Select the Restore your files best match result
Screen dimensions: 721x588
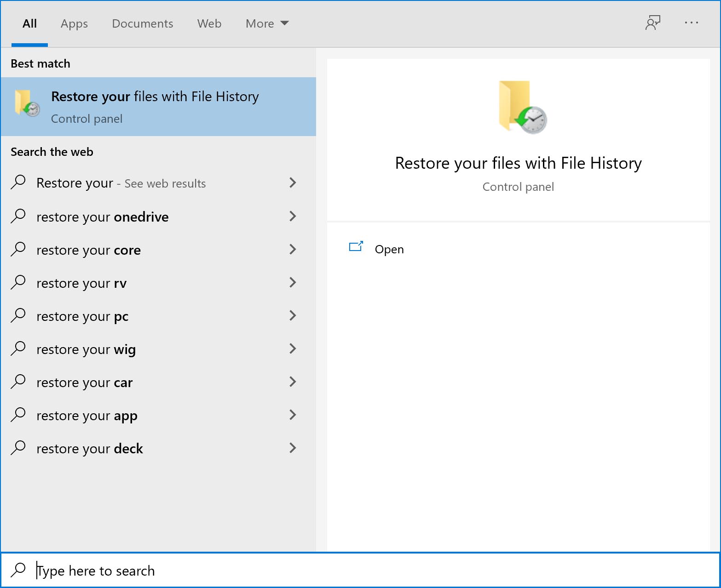pyautogui.click(x=158, y=107)
